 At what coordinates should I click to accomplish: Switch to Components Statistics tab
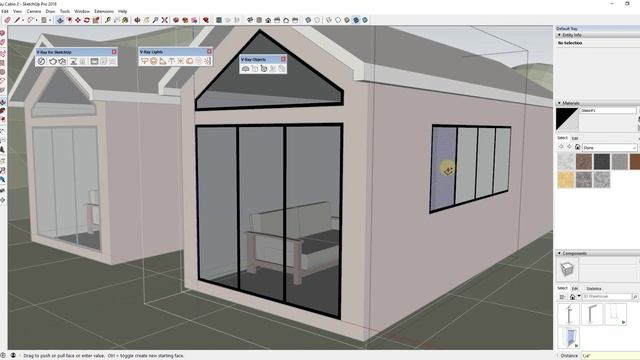594,289
